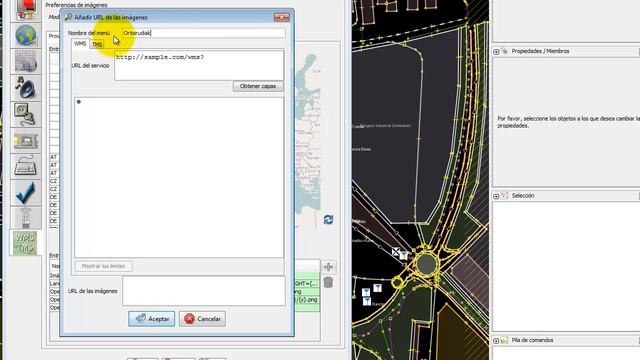This screenshot has height=360, width=640.
Task: Select the WMS TMS preferences icon
Action: tap(25, 243)
